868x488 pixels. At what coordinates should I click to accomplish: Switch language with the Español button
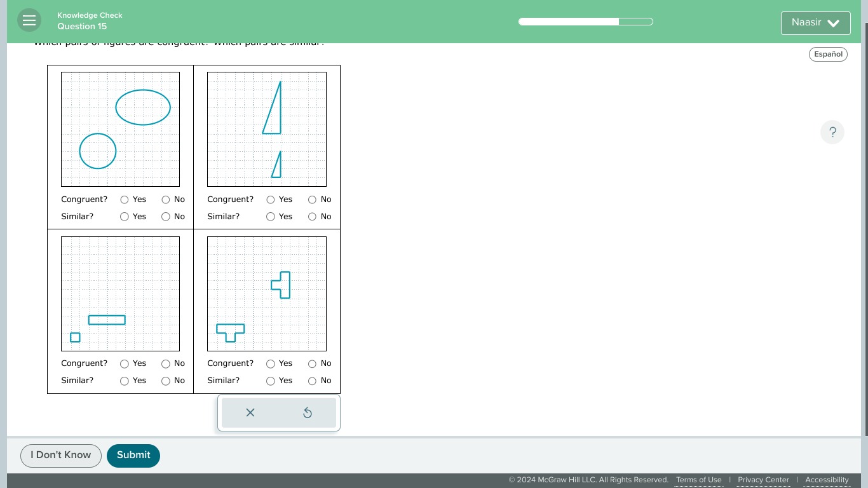tap(828, 54)
